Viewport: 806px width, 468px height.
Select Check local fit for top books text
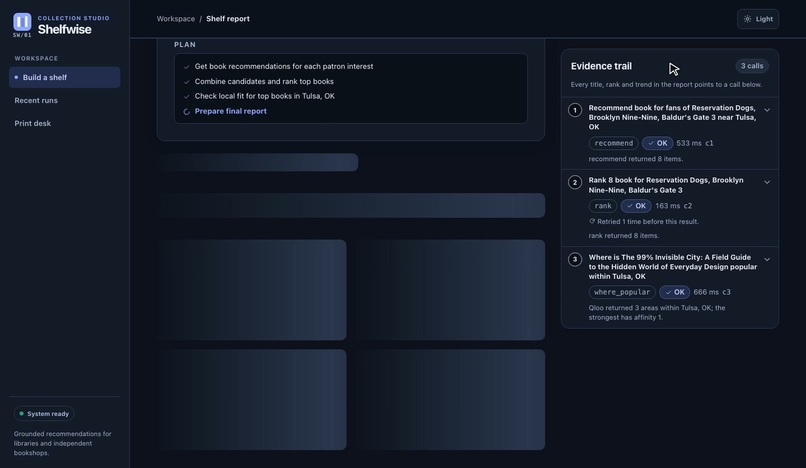(x=265, y=96)
